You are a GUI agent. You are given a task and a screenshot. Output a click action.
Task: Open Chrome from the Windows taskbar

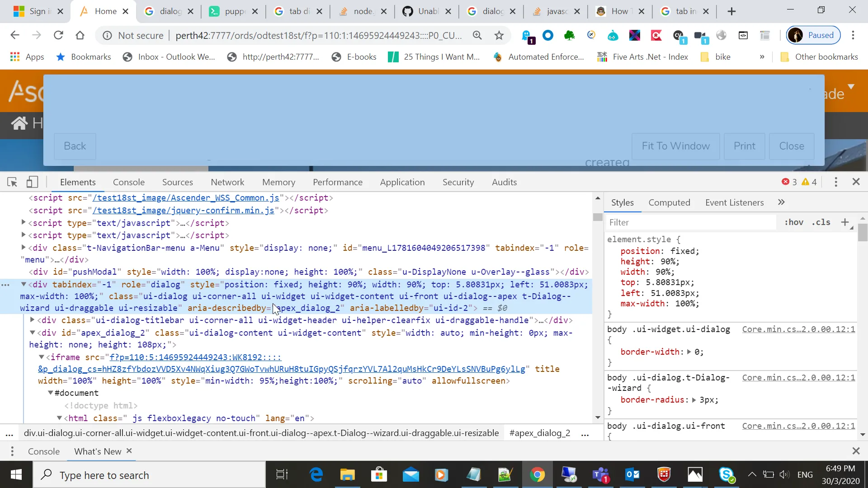537,475
